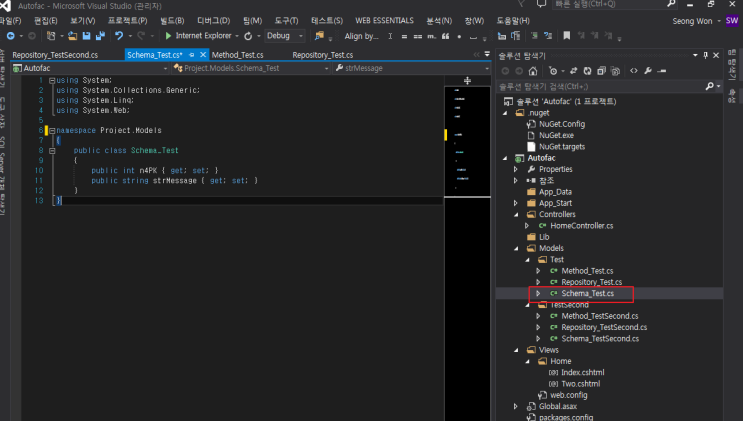743x421 pixels.
Task: Click the double-quotes alignment icon
Action: tap(445, 37)
